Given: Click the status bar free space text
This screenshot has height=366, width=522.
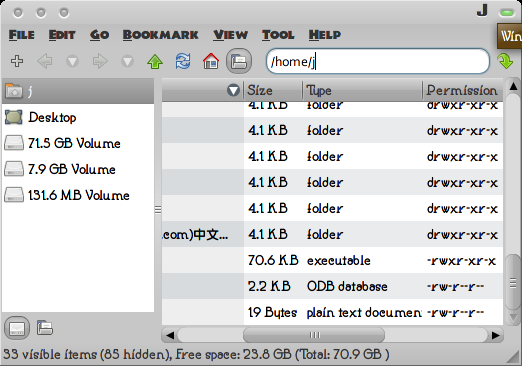Looking at the screenshot, I should click(x=282, y=354).
